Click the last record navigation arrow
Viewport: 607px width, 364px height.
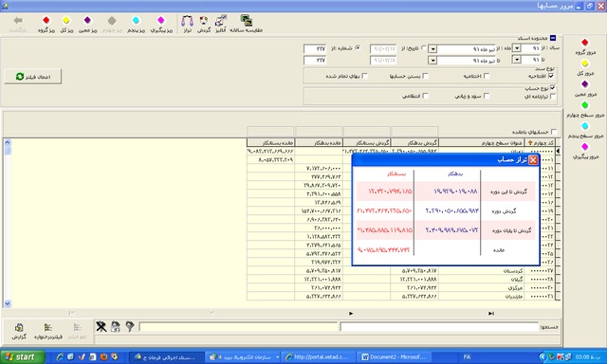coord(491,314)
